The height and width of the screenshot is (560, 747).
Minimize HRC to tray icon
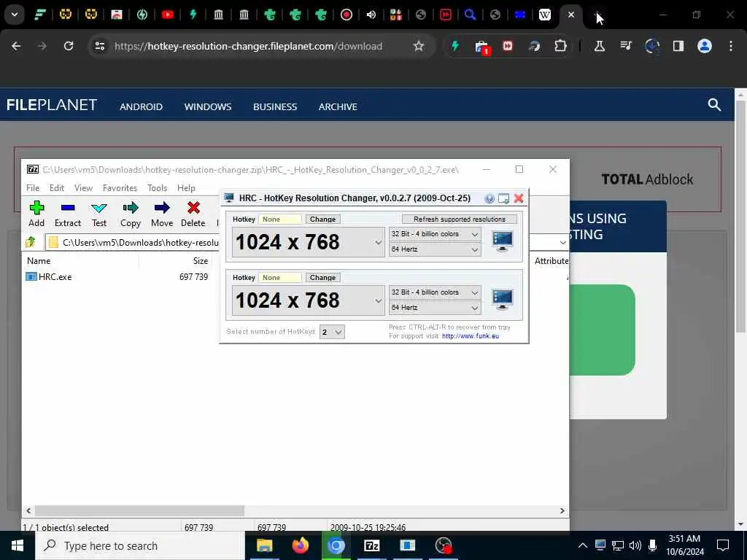tap(503, 198)
